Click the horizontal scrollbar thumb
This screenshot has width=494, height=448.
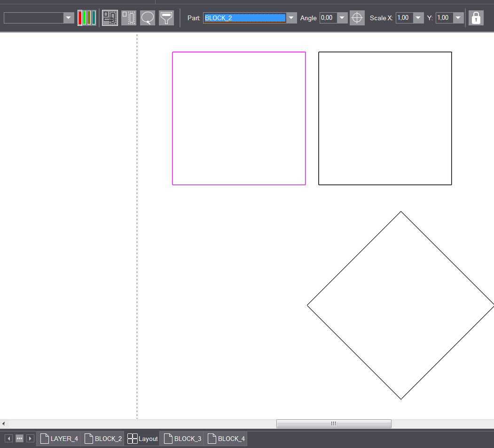[x=334, y=424]
